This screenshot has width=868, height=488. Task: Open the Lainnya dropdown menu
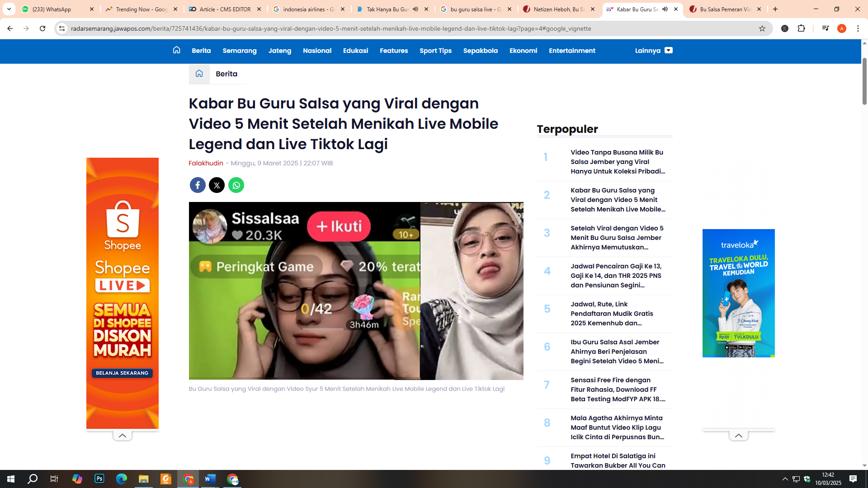coord(653,51)
